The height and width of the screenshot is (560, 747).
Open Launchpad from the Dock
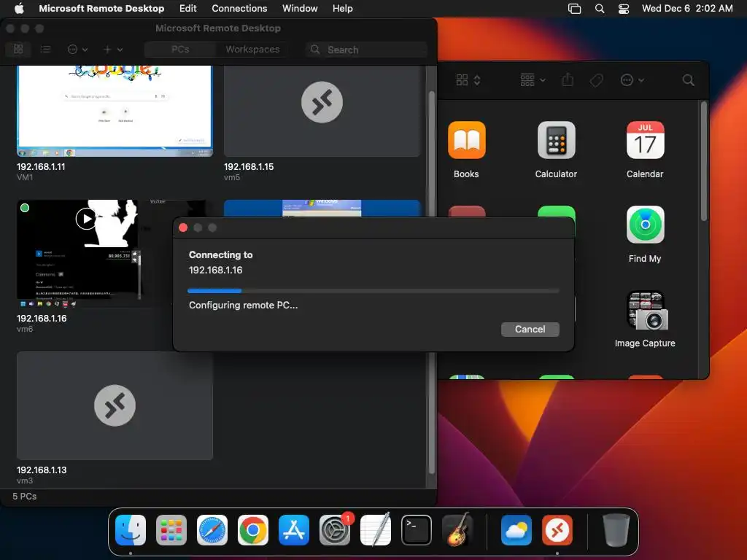coord(171,530)
